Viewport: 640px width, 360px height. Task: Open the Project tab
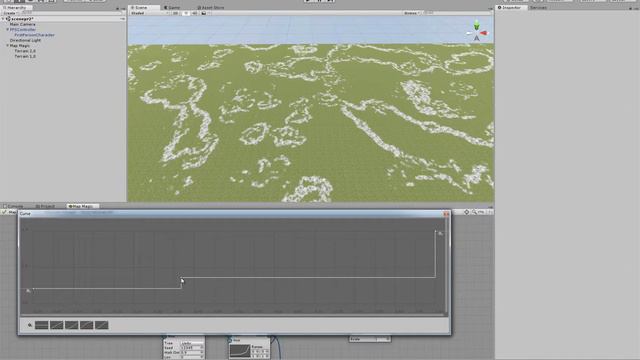[x=45, y=206]
